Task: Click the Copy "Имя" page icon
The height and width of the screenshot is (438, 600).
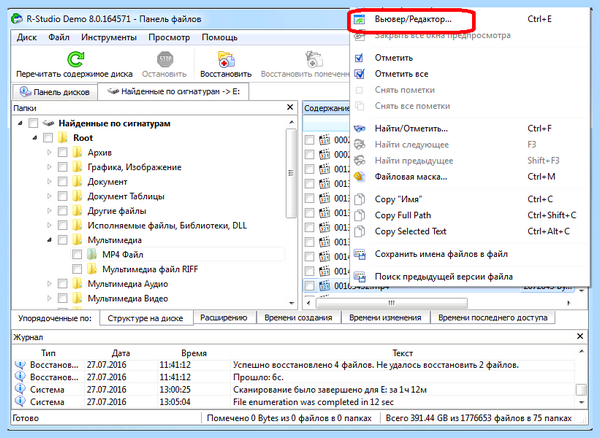Action: pyautogui.click(x=359, y=199)
